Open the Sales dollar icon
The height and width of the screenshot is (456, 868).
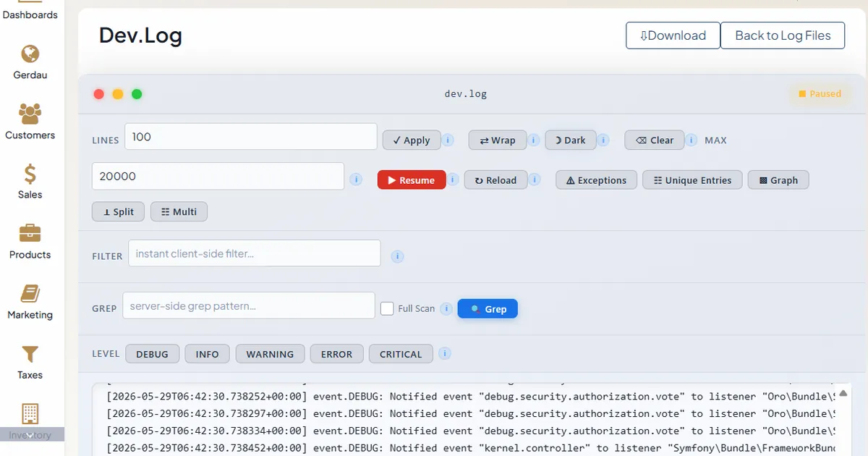[30, 174]
